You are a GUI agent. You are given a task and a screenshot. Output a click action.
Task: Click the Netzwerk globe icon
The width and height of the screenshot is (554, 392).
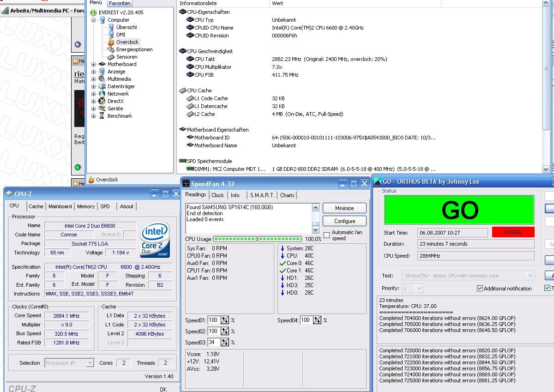102,94
